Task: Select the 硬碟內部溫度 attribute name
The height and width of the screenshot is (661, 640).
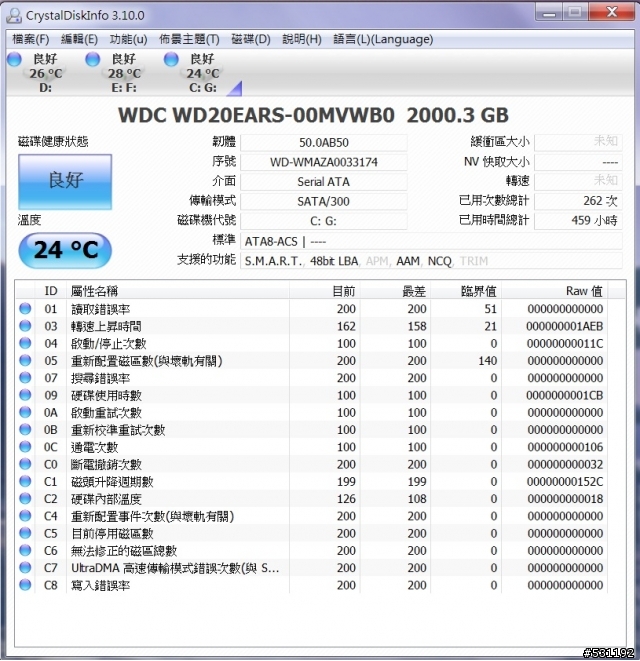Action: (106, 500)
